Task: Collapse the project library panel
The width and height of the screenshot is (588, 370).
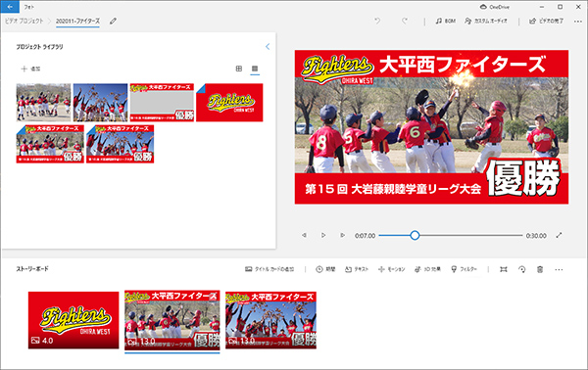Action: (268, 47)
